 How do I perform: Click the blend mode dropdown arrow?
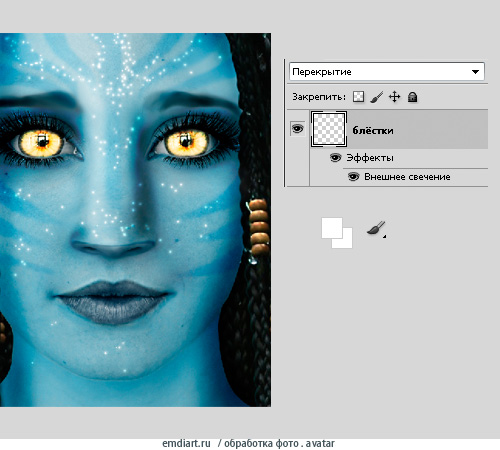[475, 72]
